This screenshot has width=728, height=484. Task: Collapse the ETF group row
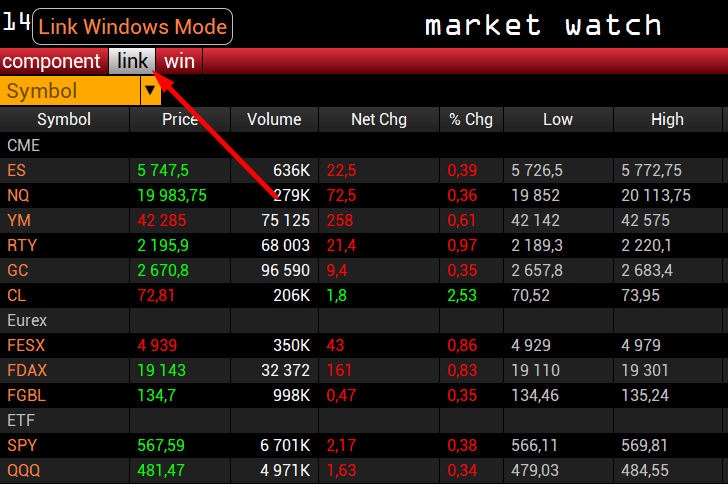22,420
